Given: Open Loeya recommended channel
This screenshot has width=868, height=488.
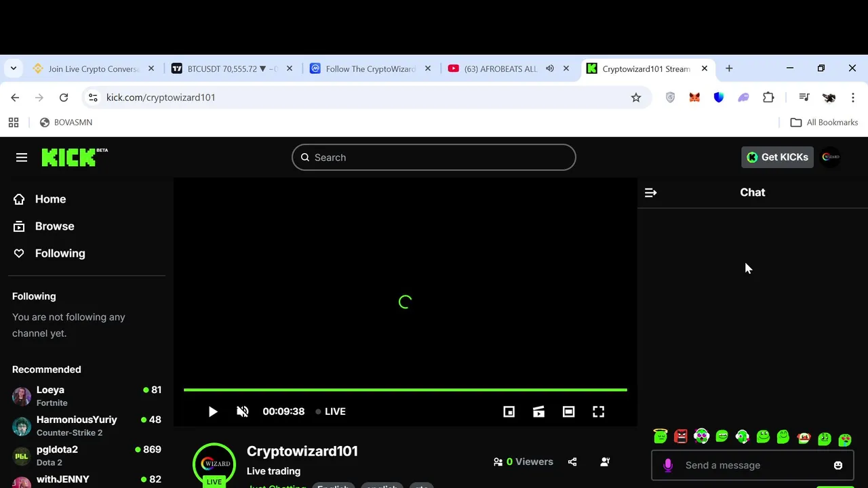Looking at the screenshot, I should click(x=87, y=396).
